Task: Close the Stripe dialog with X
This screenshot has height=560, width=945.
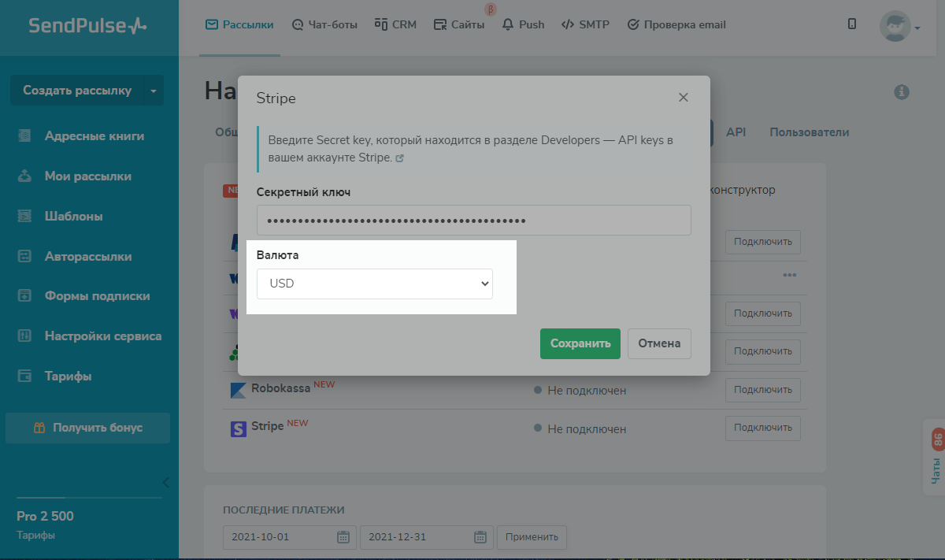Action: (x=684, y=98)
